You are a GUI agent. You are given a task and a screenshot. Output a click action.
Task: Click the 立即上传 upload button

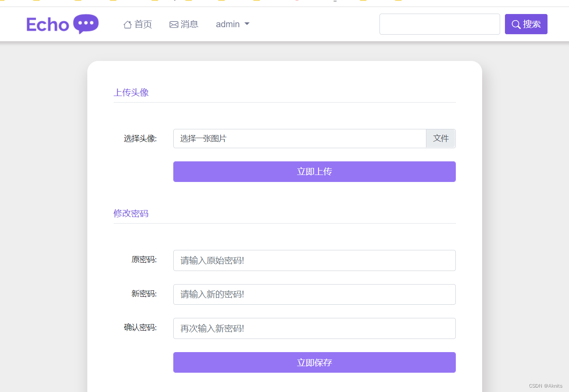315,171
